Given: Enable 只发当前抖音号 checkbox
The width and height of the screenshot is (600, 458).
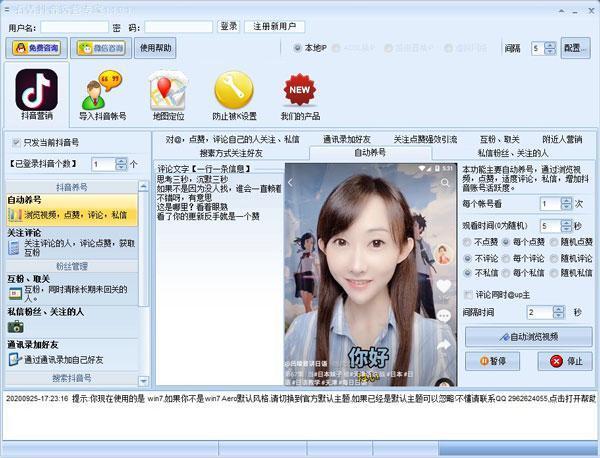Looking at the screenshot, I should pos(15,143).
